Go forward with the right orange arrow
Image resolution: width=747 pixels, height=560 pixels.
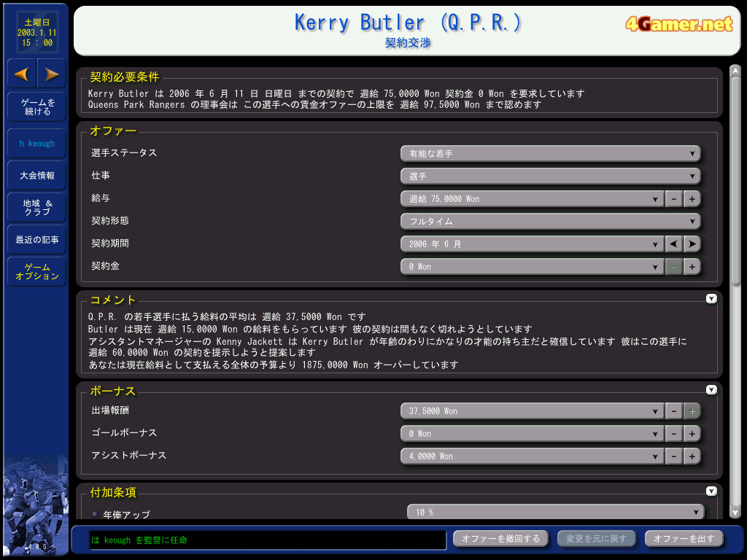click(52, 74)
